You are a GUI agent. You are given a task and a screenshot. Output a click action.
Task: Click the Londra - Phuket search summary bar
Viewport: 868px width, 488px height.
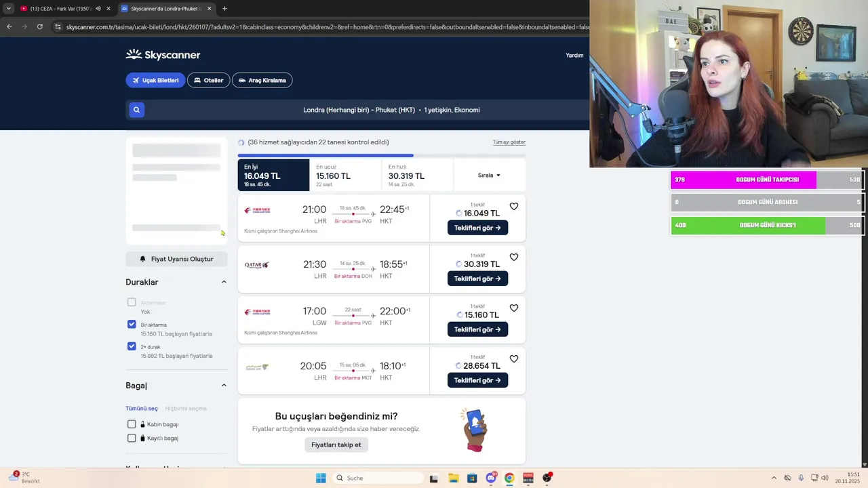391,110
